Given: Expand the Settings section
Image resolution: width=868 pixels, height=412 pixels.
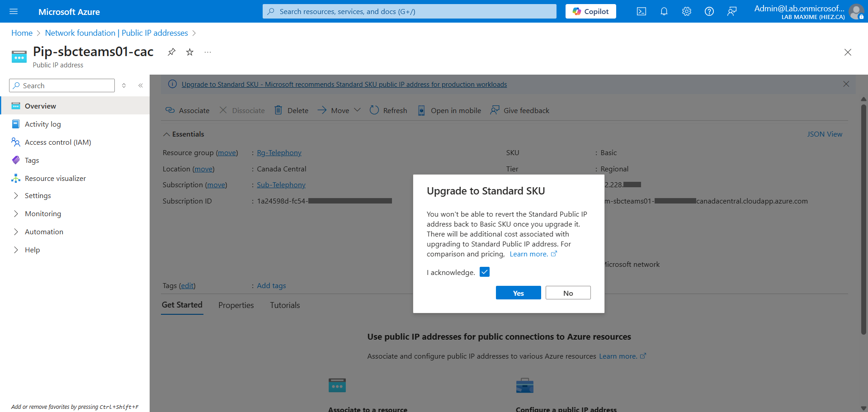Looking at the screenshot, I should pos(38,196).
